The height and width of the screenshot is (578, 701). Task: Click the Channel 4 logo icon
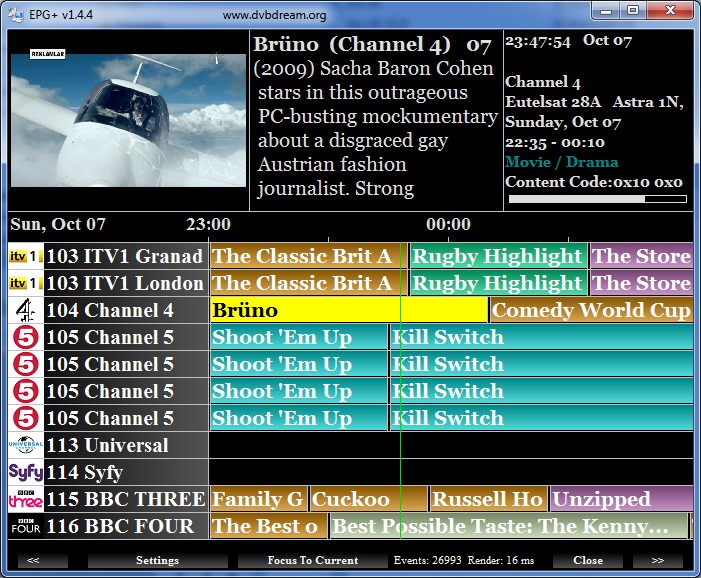(25, 310)
